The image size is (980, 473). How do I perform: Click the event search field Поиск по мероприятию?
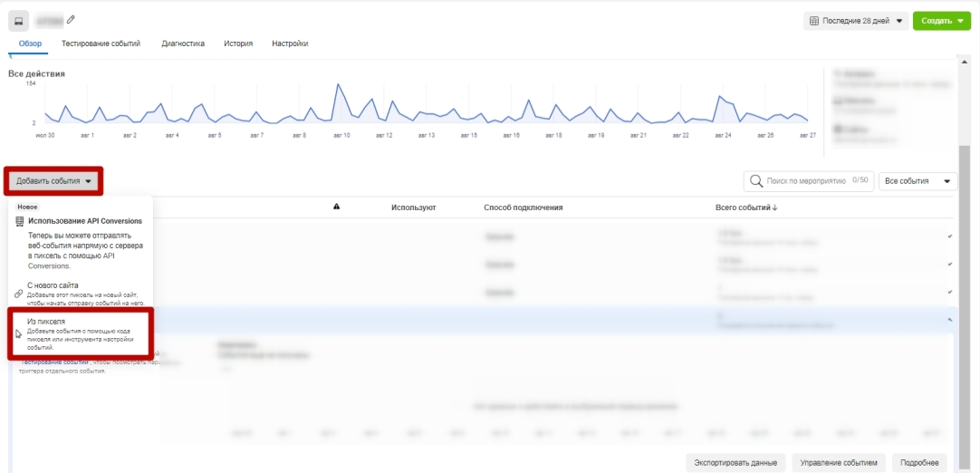(x=809, y=181)
